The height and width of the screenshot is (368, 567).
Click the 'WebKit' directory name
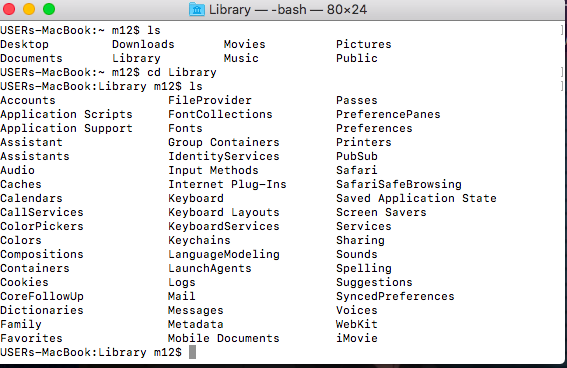pos(357,324)
